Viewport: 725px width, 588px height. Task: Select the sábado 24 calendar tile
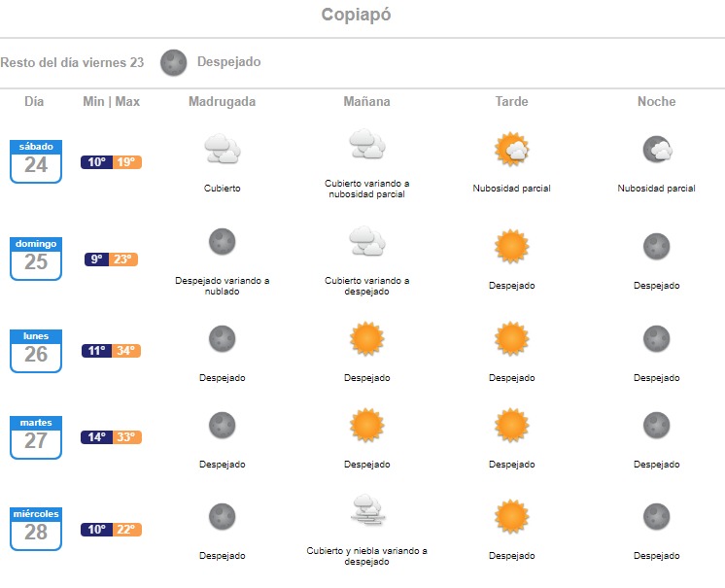pos(36,160)
